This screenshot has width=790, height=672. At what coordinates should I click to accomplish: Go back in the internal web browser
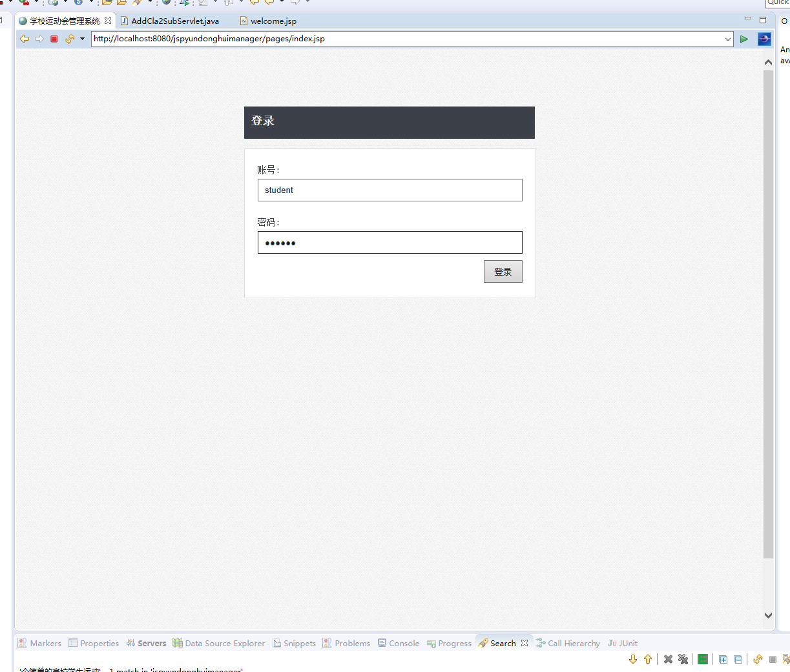[25, 39]
